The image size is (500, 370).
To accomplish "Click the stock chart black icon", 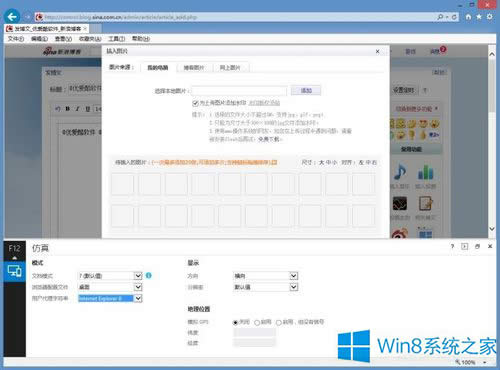I will click(400, 203).
